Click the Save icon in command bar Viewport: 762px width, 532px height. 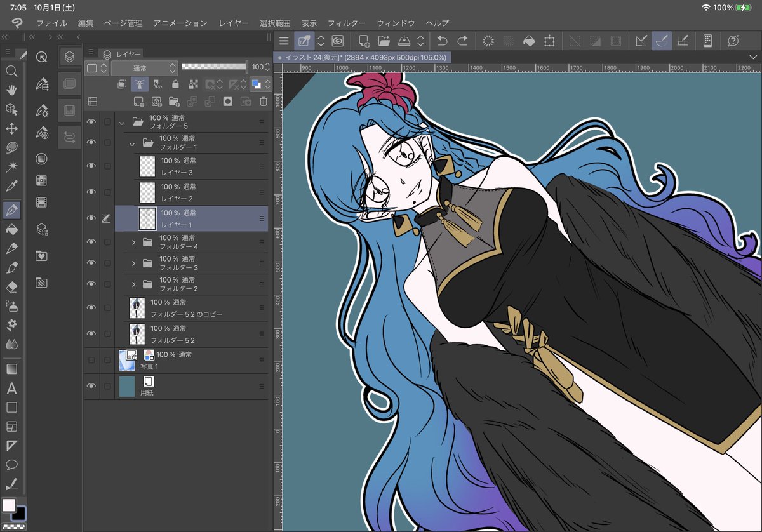click(x=404, y=41)
